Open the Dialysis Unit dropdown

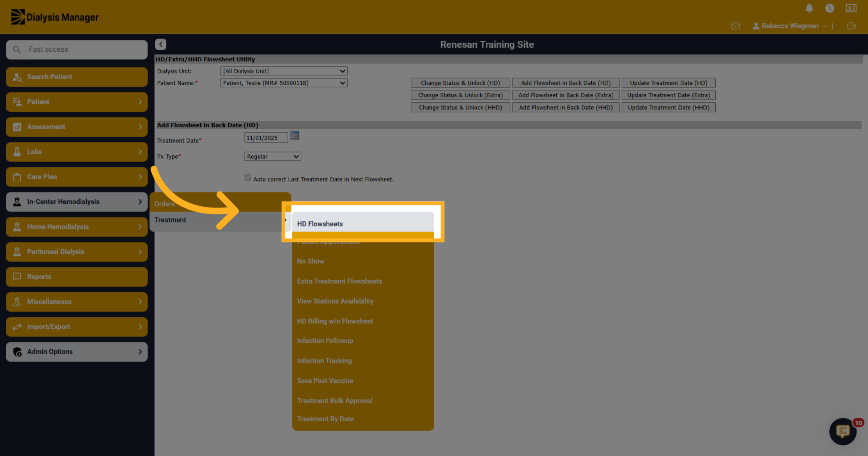tap(284, 71)
